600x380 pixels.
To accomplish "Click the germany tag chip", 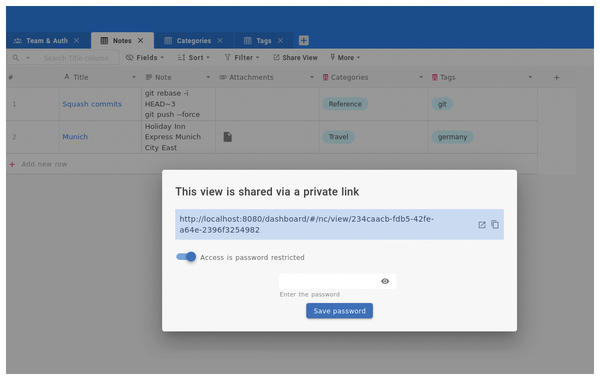I will (x=452, y=137).
